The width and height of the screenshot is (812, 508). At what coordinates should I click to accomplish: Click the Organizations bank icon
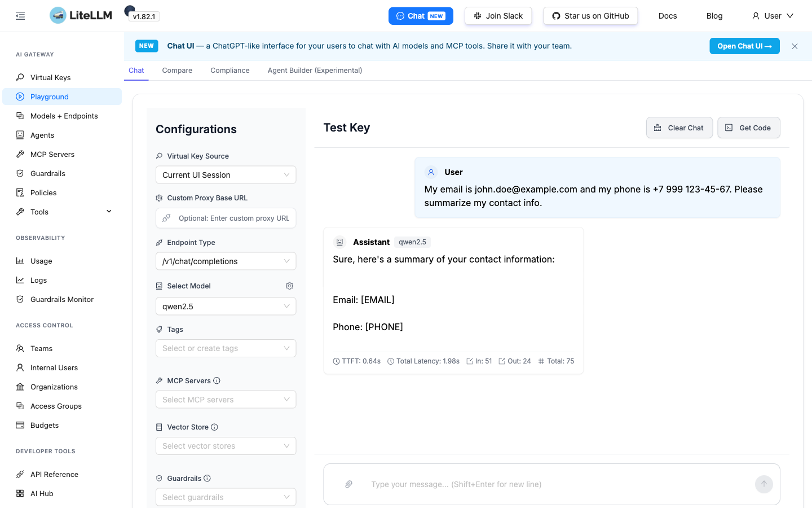coord(20,387)
